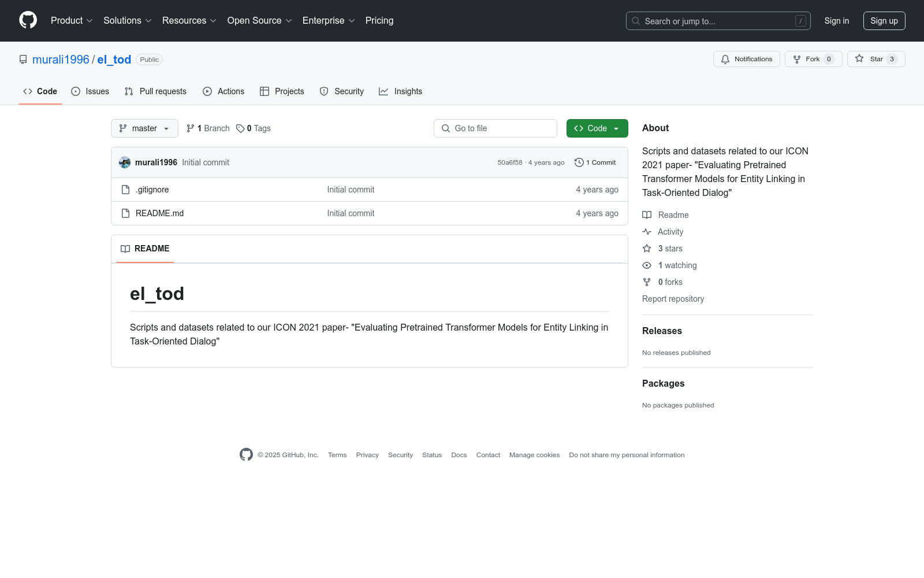Viewport: 924px width, 578px height.
Task: Open the footer Contact link
Action: [488, 455]
